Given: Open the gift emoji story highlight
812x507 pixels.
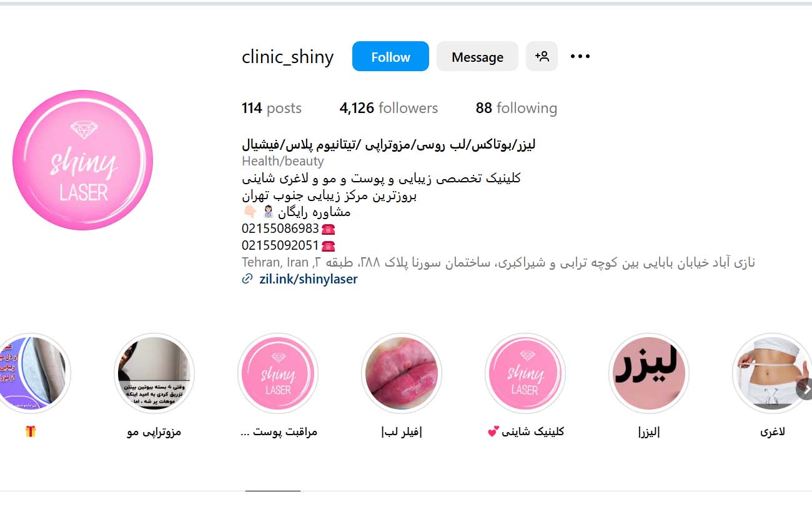Looking at the screenshot, I should (31, 373).
